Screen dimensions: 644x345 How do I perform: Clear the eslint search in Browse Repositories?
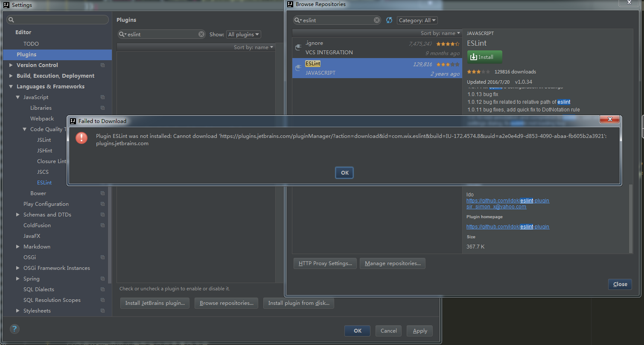pyautogui.click(x=377, y=20)
